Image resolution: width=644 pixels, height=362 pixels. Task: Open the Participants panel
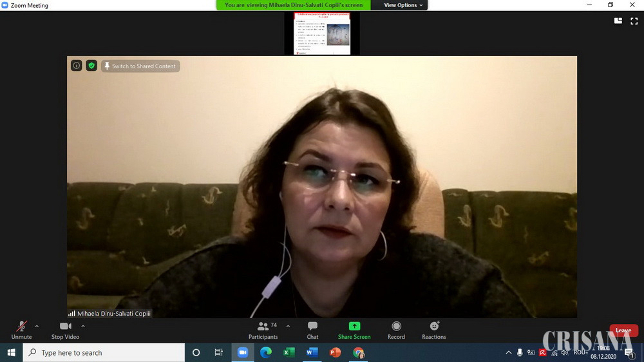pyautogui.click(x=263, y=329)
